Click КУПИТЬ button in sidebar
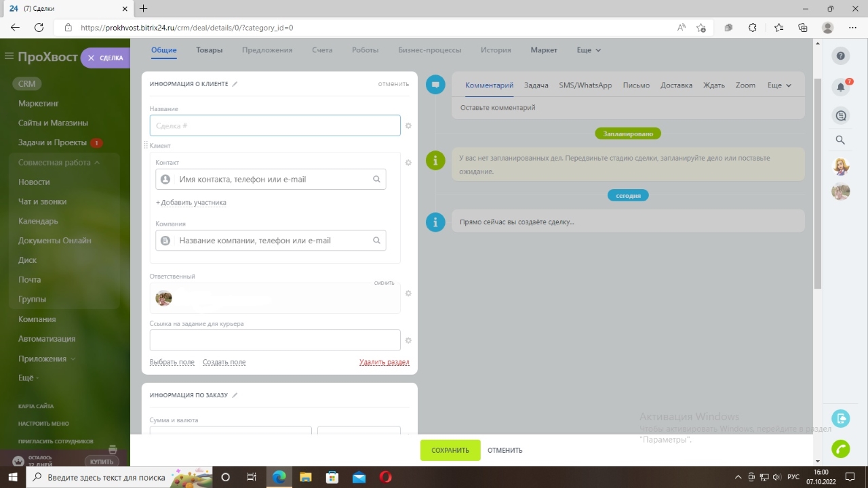This screenshot has width=868, height=488. (102, 462)
